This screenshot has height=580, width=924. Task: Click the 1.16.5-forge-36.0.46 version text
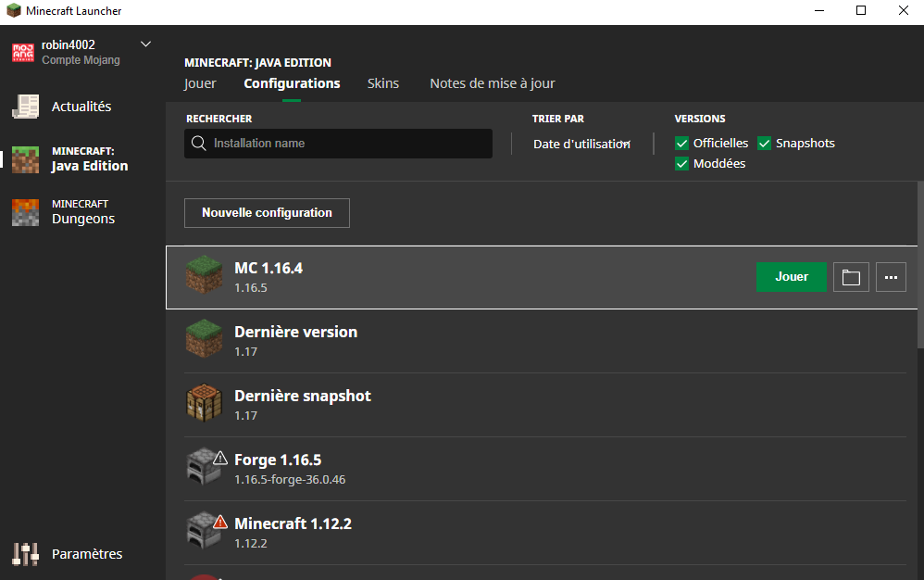tap(290, 480)
